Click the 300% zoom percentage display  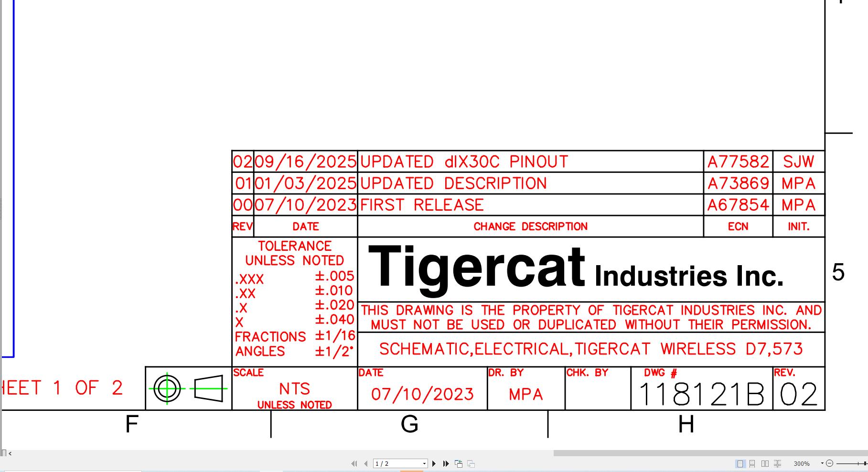coord(802,463)
